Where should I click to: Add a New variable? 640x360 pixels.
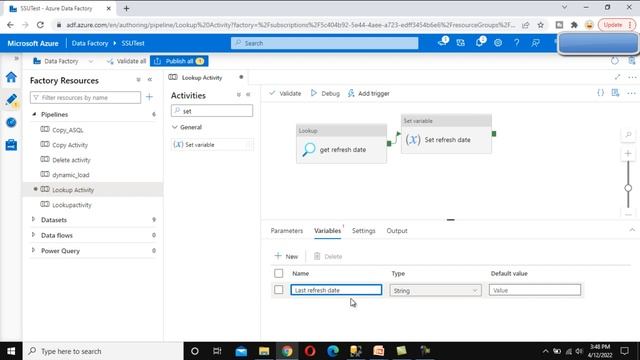pos(287,256)
